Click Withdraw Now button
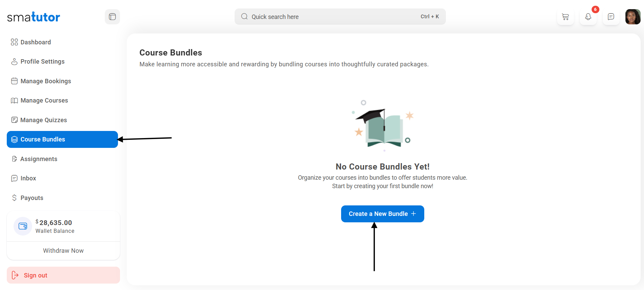644x290 pixels. pyautogui.click(x=63, y=251)
